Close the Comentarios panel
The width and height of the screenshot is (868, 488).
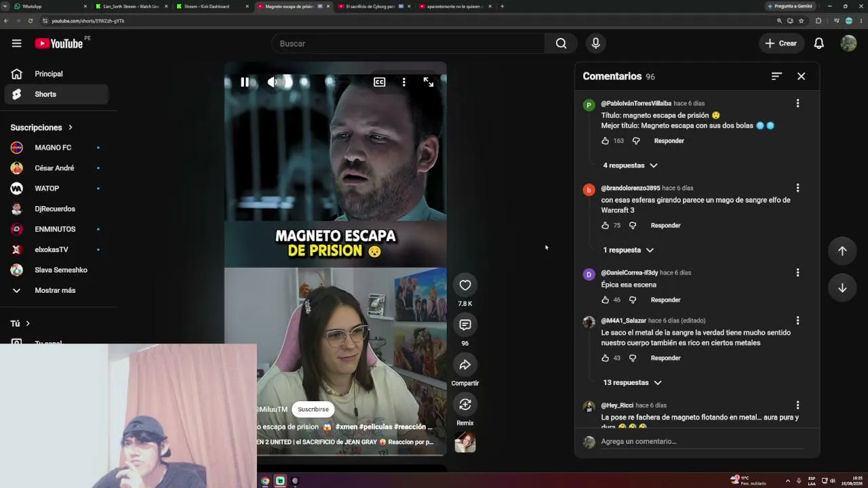(x=801, y=77)
